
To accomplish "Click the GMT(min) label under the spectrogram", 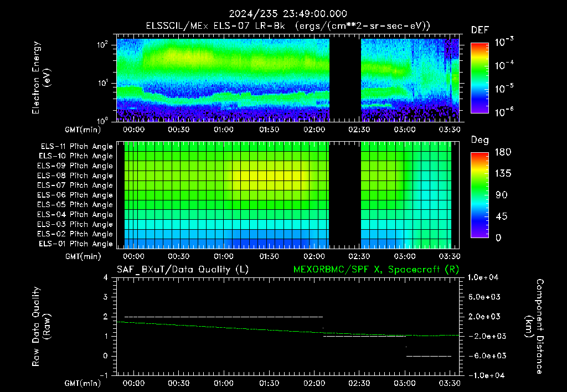I will [x=83, y=130].
